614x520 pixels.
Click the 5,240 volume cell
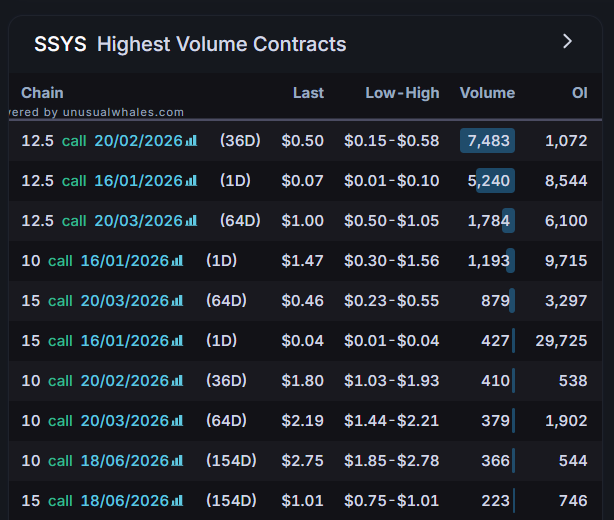point(488,181)
